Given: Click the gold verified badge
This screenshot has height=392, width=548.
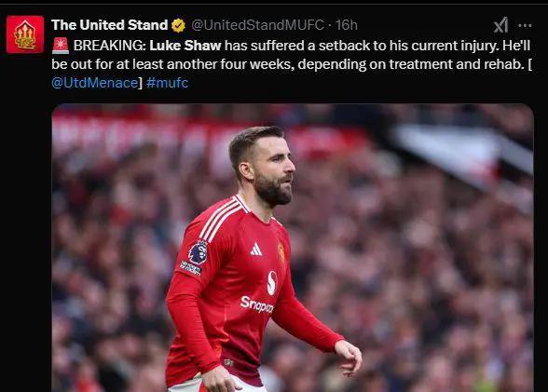Looking at the screenshot, I should (179, 25).
